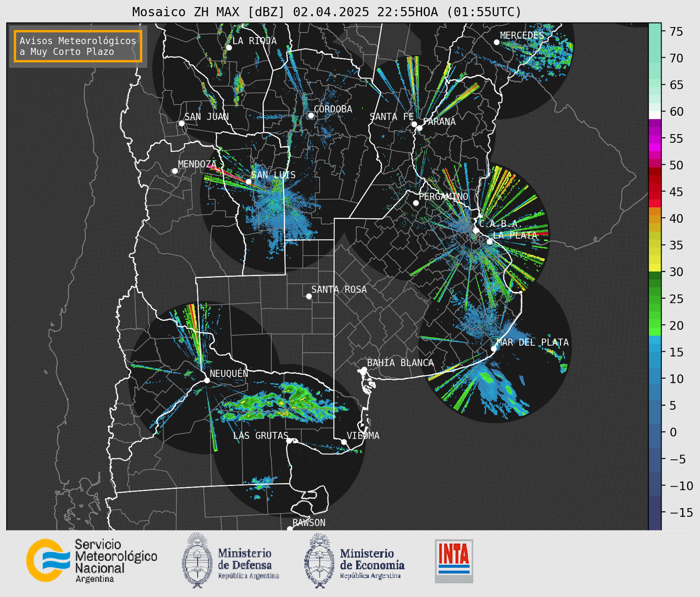Click the NEUQUÉN city marker
This screenshot has width=700, height=597.
click(x=207, y=380)
